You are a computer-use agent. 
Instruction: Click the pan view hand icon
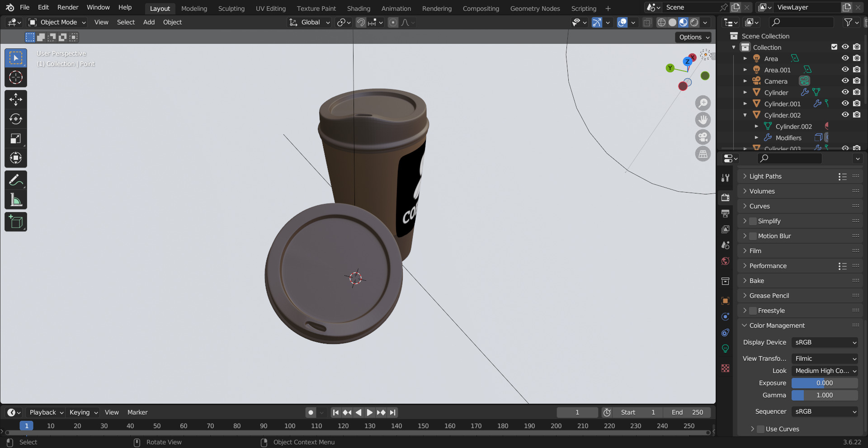coord(703,120)
